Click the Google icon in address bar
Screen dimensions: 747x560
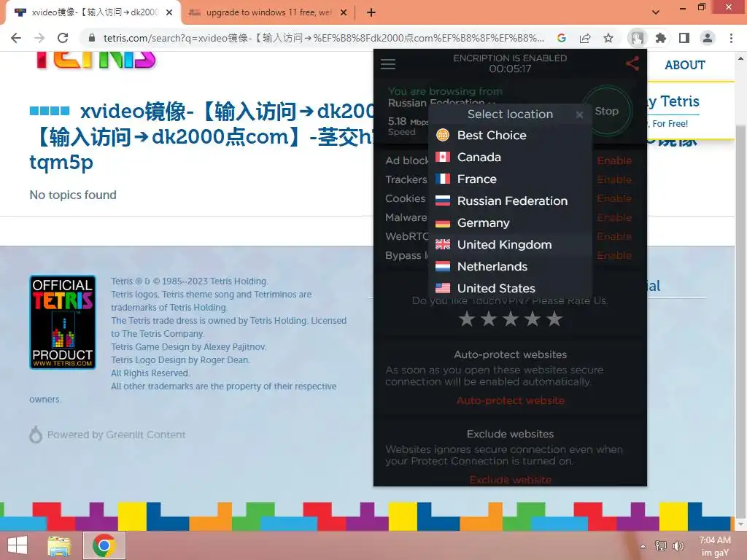pos(562,38)
